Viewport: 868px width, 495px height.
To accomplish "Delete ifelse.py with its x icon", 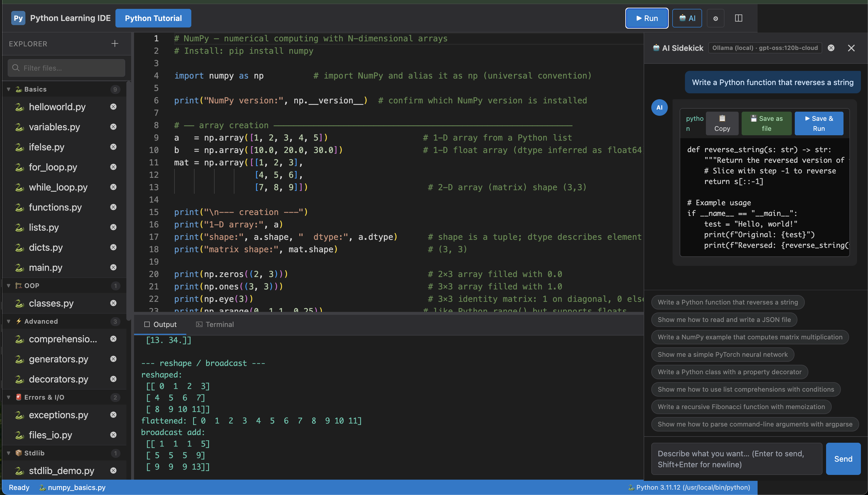I will [113, 147].
